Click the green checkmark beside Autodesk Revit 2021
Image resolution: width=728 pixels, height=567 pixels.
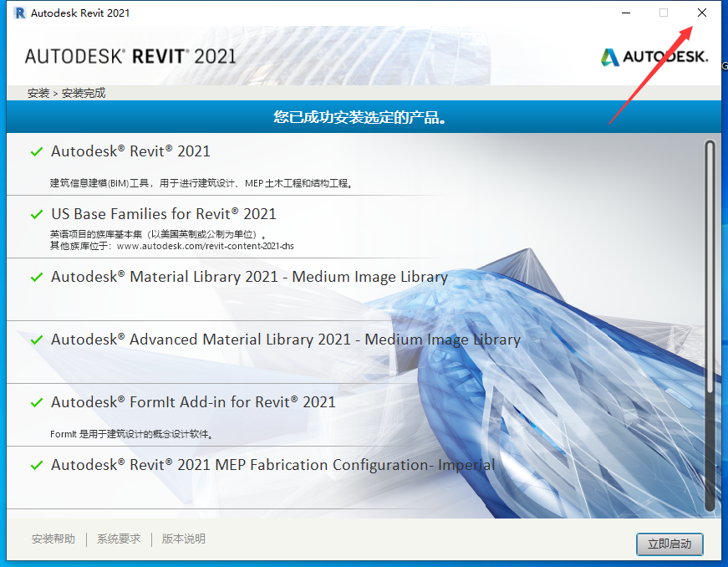click(x=35, y=151)
